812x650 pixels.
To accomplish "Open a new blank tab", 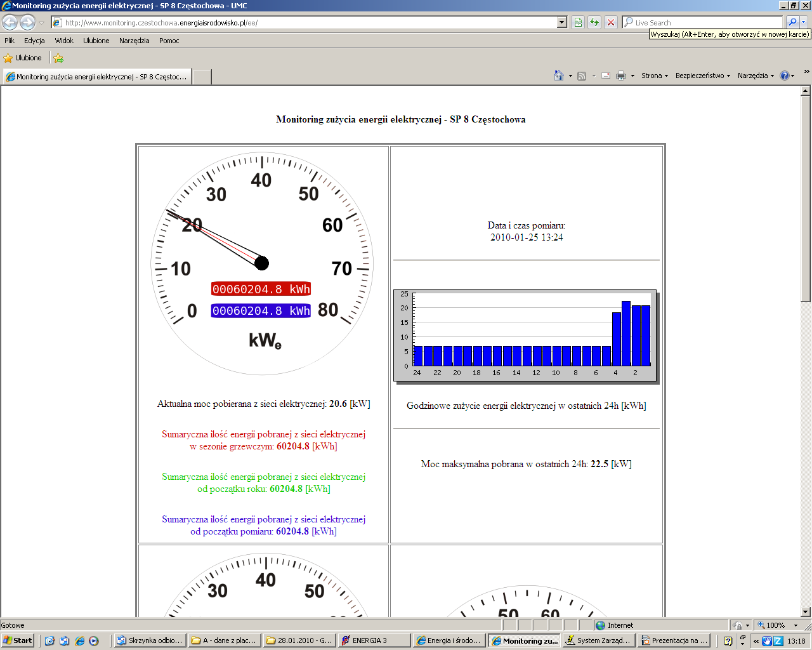I will point(202,77).
